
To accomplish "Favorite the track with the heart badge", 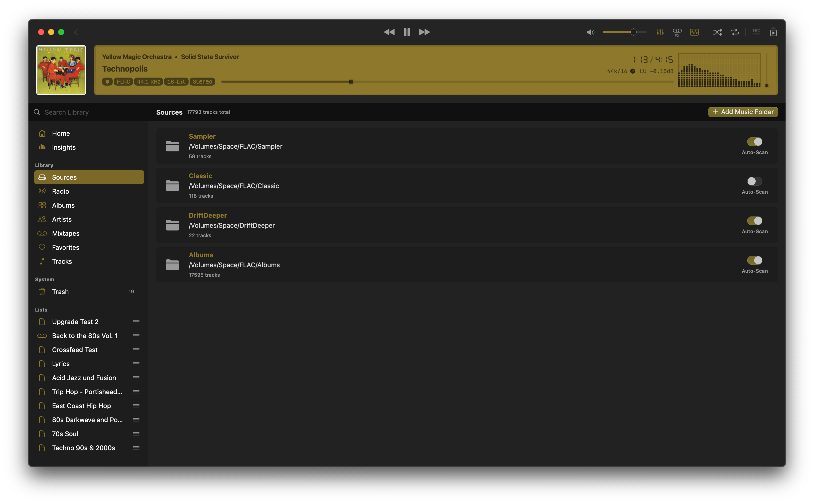I will point(107,82).
